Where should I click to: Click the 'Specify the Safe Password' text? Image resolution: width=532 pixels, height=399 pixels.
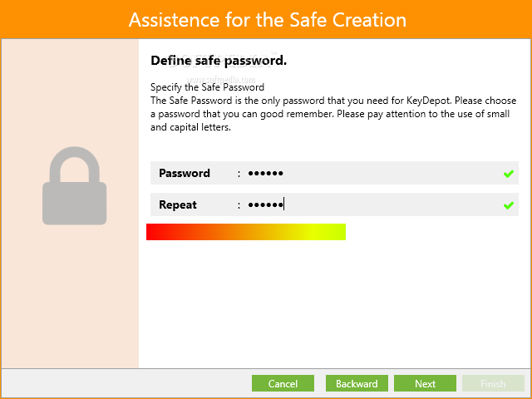(x=207, y=87)
